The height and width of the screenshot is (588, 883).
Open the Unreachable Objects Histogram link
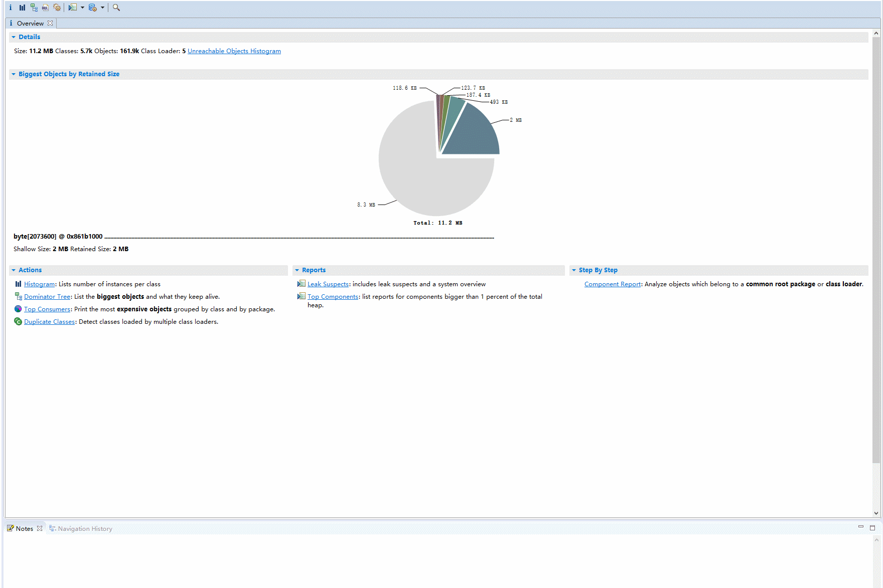[x=234, y=51]
